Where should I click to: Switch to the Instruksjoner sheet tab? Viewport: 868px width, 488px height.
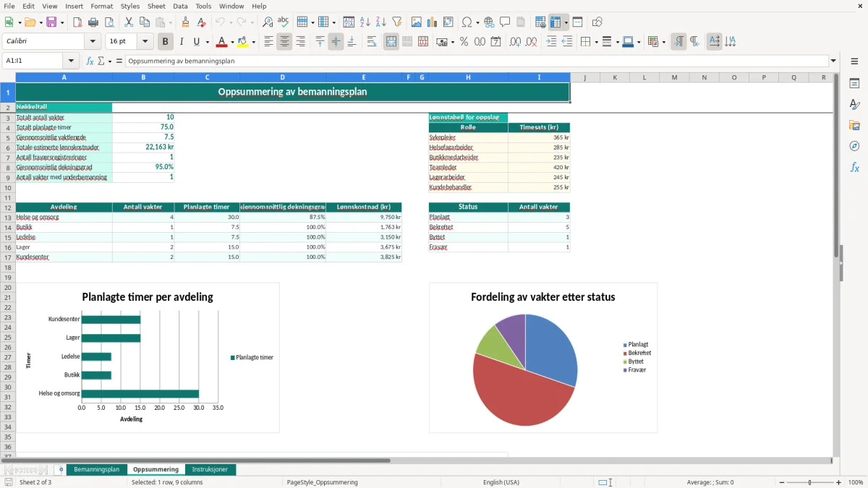(x=210, y=469)
